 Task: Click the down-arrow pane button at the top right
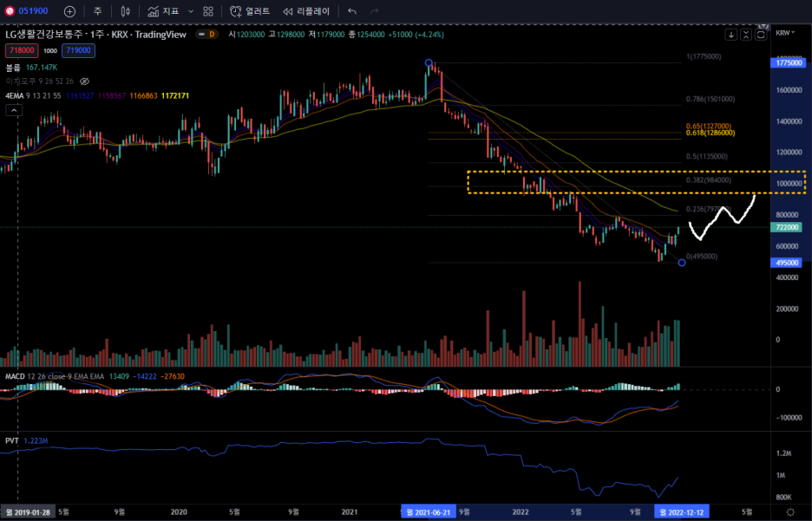[730, 35]
